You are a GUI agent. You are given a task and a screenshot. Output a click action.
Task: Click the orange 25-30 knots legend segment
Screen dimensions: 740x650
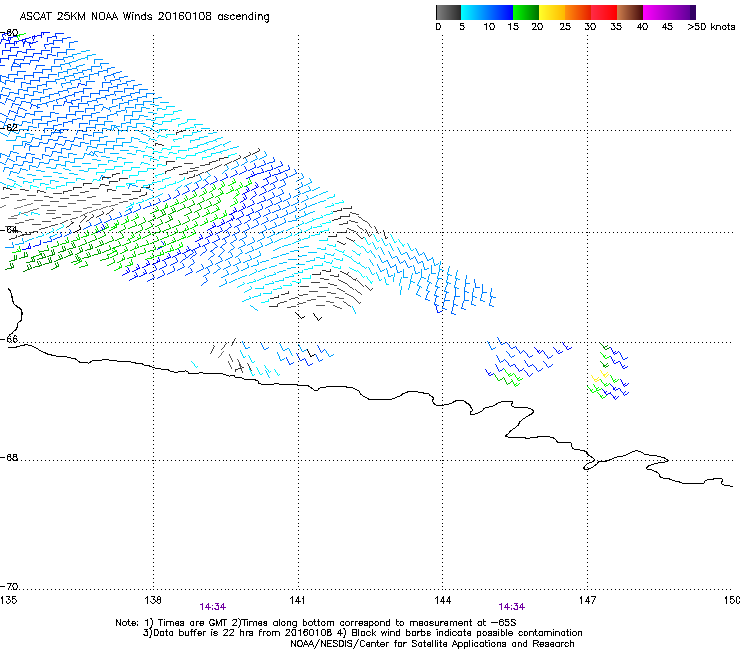578,12
